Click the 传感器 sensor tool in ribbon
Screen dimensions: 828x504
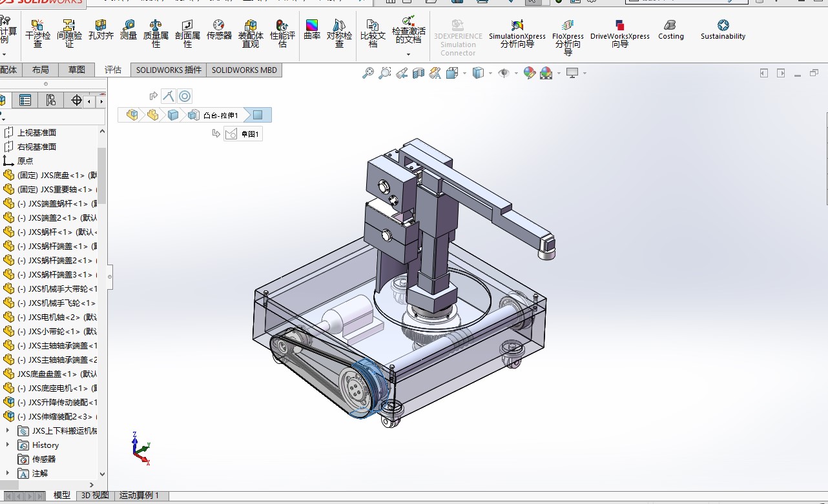[219, 30]
